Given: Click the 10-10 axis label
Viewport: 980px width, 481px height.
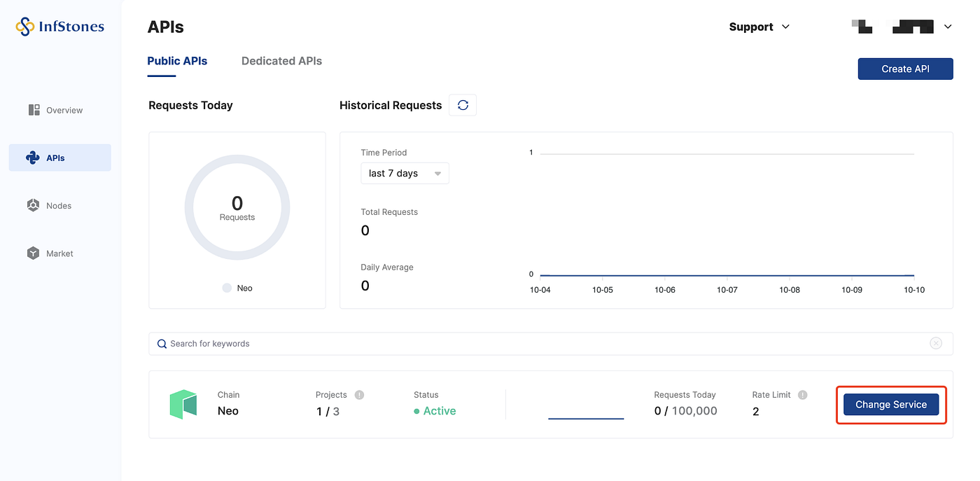Looking at the screenshot, I should [914, 290].
